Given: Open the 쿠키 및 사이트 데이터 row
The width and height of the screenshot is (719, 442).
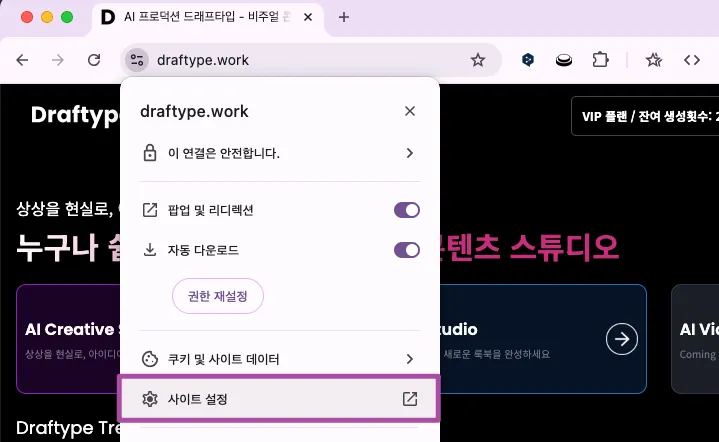Looking at the screenshot, I should coord(279,359).
